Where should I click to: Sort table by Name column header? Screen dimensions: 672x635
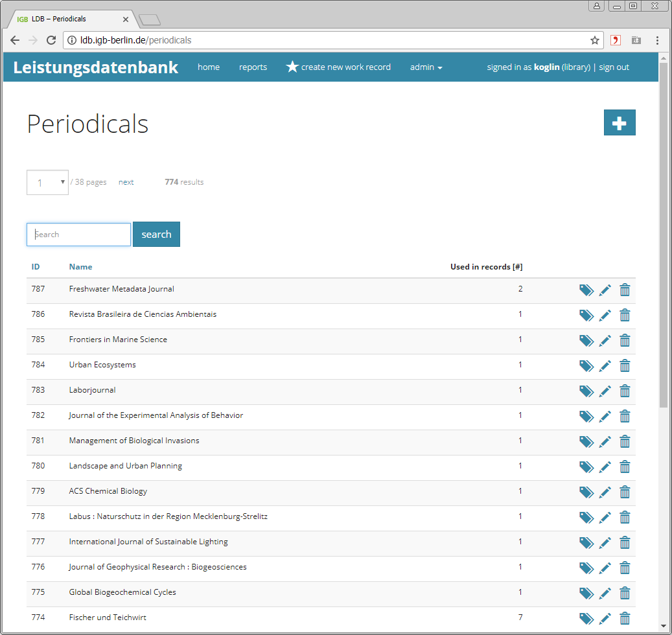80,267
